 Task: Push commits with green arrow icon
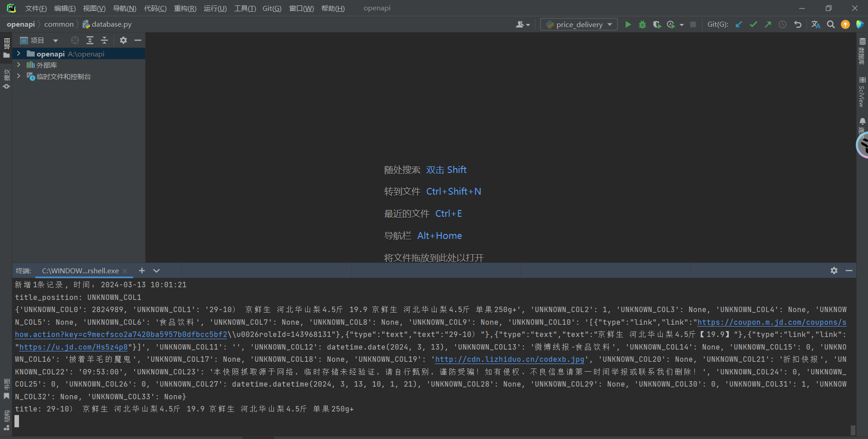point(768,24)
